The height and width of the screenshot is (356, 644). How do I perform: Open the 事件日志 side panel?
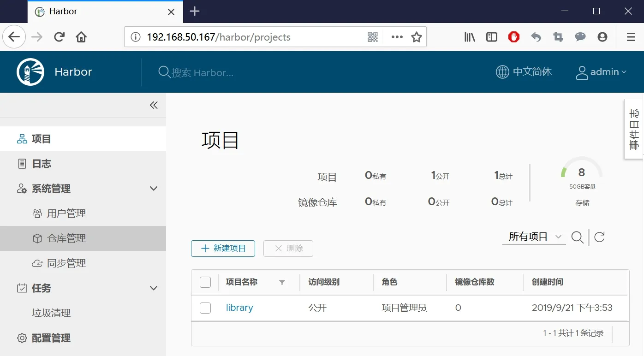(x=634, y=129)
